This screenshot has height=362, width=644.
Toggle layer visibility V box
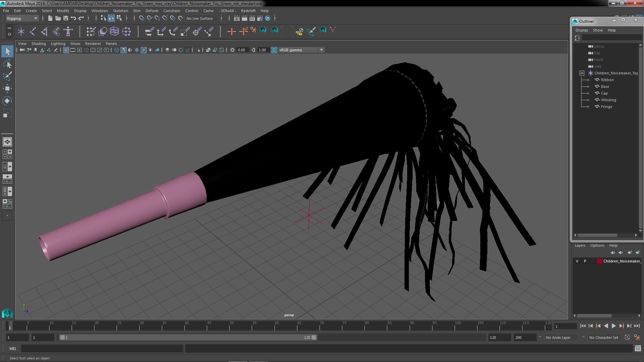tap(577, 261)
